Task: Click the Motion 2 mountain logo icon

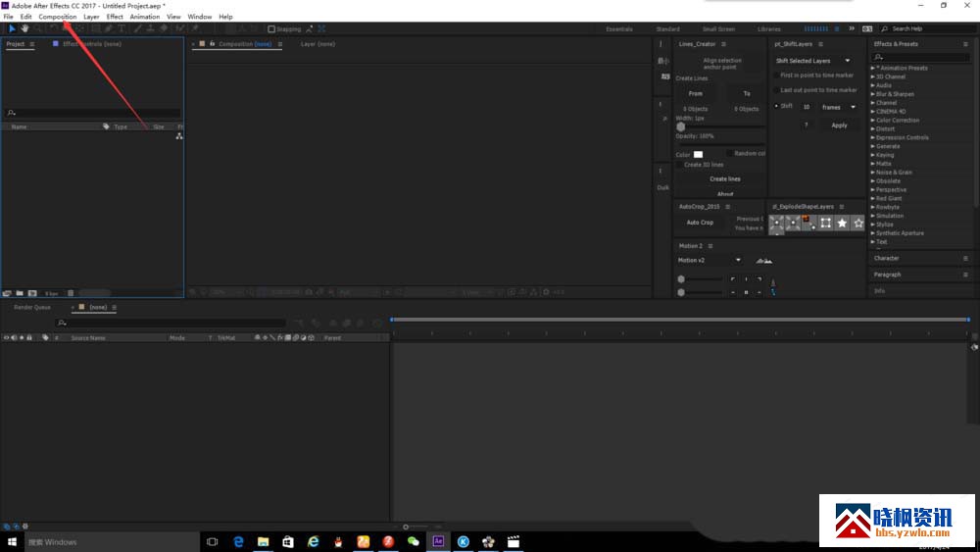Action: click(x=763, y=261)
